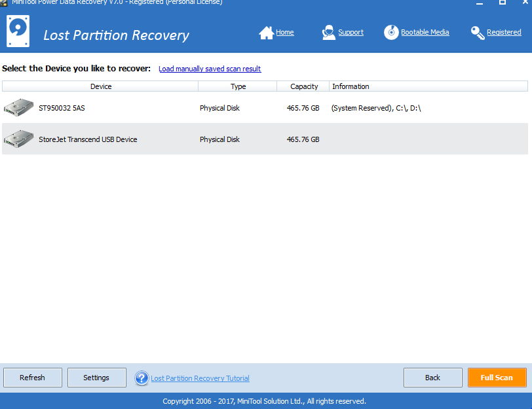Image resolution: width=532 pixels, height=409 pixels.
Task: Click the app icon in title bar
Action: click(x=3, y=3)
